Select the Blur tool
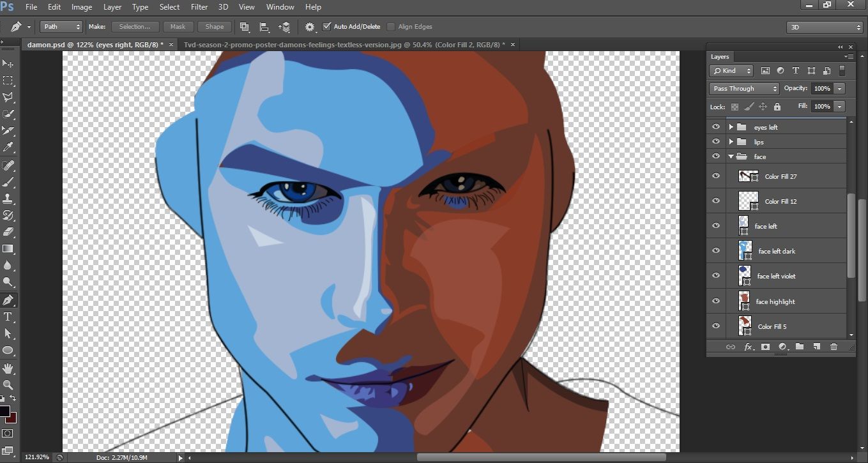Viewport: 868px width, 463px height. [x=8, y=265]
